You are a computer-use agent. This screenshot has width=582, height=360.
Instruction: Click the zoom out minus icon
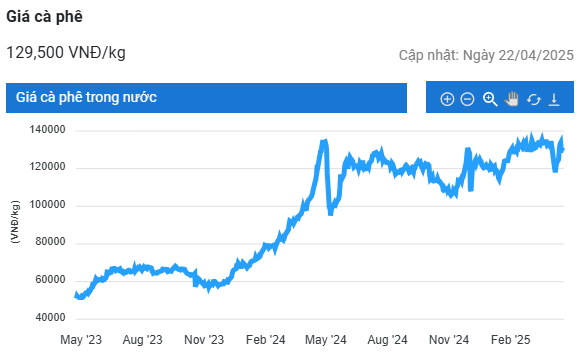[467, 99]
